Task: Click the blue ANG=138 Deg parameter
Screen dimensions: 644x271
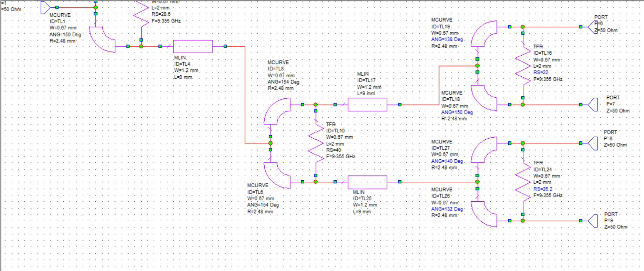Action: click(447, 40)
